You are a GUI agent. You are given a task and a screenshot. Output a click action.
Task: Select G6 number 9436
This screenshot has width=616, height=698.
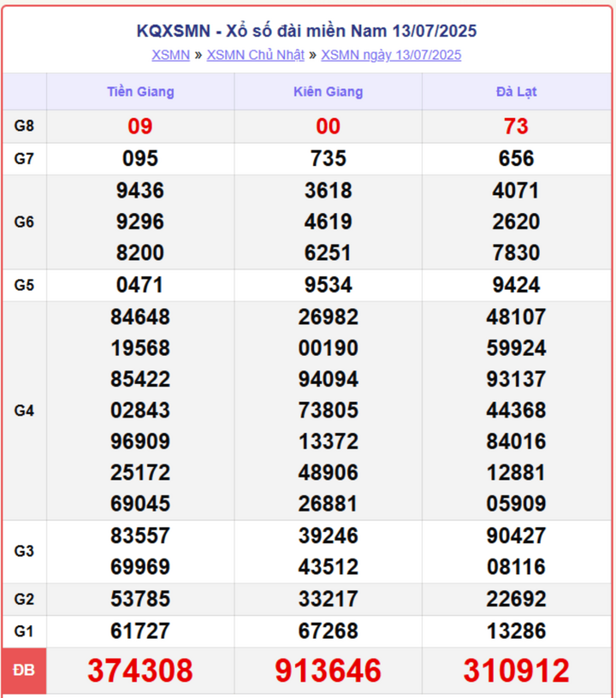pyautogui.click(x=140, y=191)
